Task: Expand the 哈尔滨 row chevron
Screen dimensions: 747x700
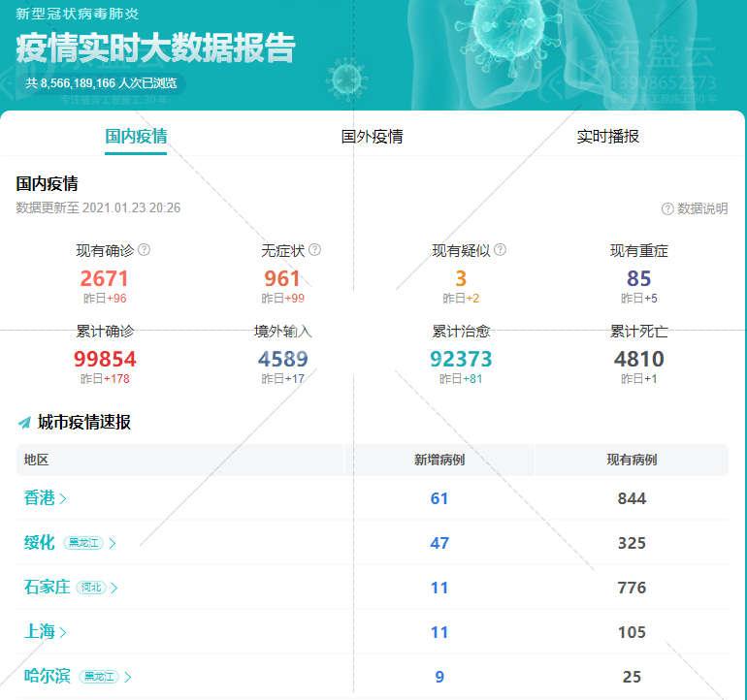Action: (128, 677)
